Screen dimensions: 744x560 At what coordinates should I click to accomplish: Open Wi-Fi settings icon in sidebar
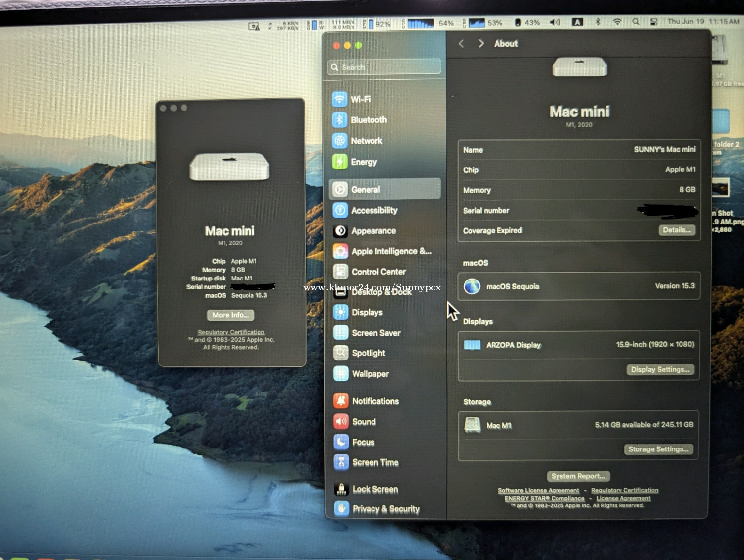(339, 99)
